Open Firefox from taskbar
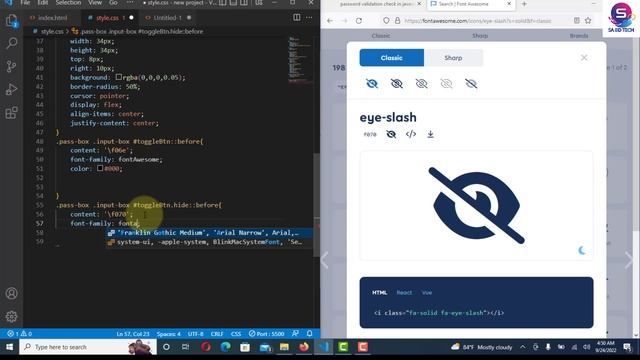This screenshot has width=640, height=360. coord(304,347)
